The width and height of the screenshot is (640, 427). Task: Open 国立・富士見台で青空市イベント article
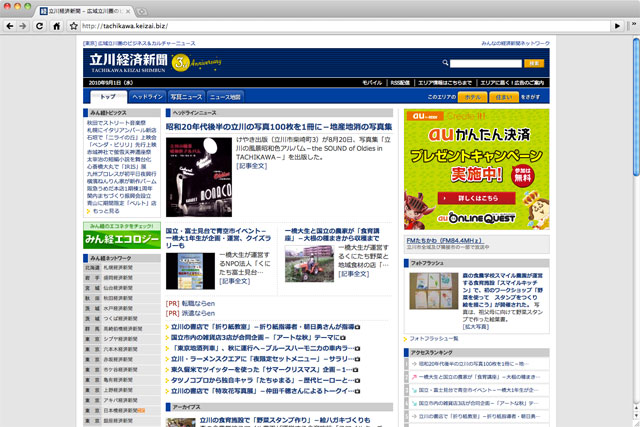pyautogui.click(x=218, y=238)
